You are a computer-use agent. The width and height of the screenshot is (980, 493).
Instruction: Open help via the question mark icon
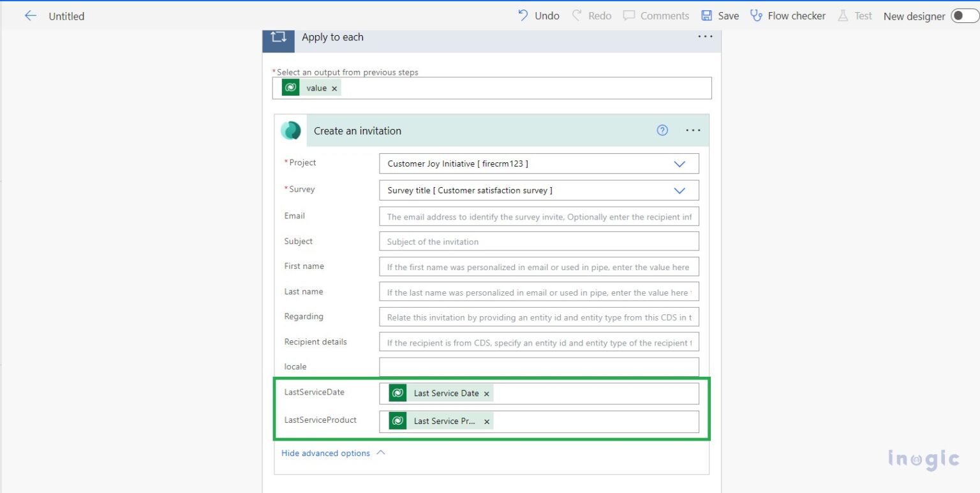click(662, 130)
